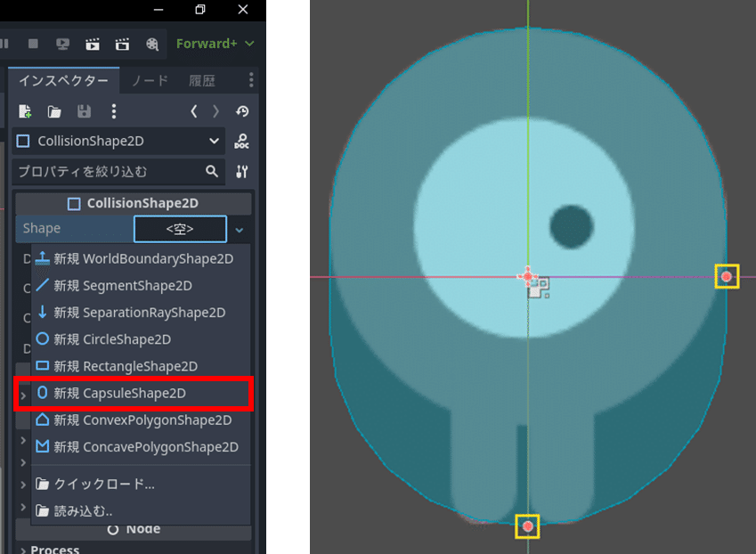The width and height of the screenshot is (756, 554).
Task: Open the inspector extra options menu
Action: tap(114, 111)
